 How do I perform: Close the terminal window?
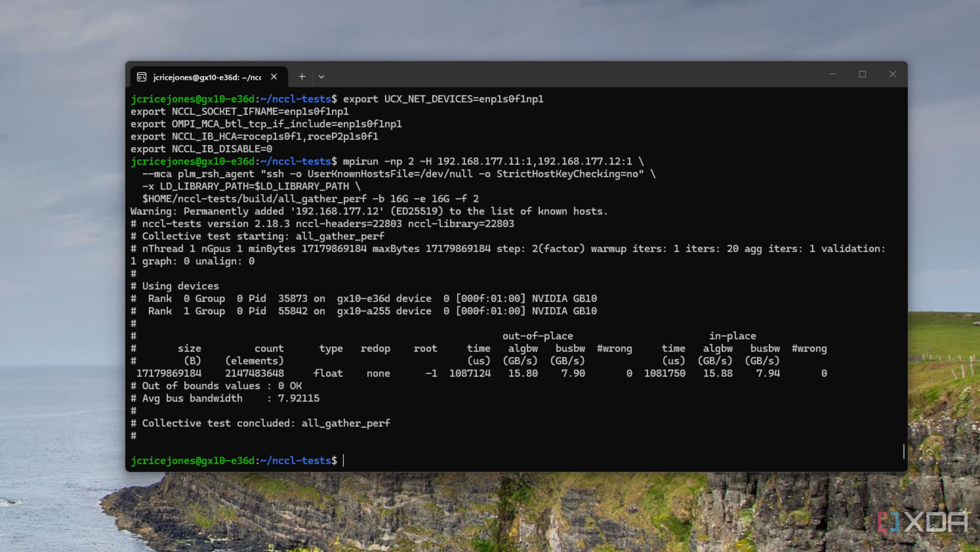pos(892,74)
